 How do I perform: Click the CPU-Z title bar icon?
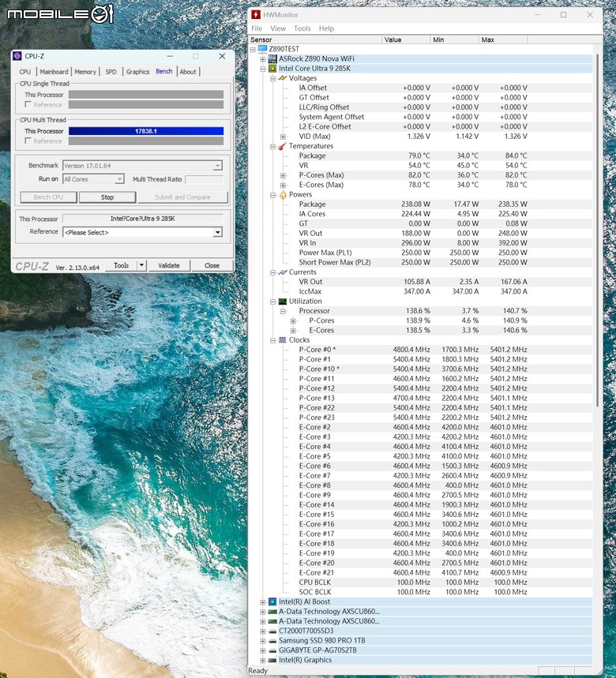[x=17, y=56]
